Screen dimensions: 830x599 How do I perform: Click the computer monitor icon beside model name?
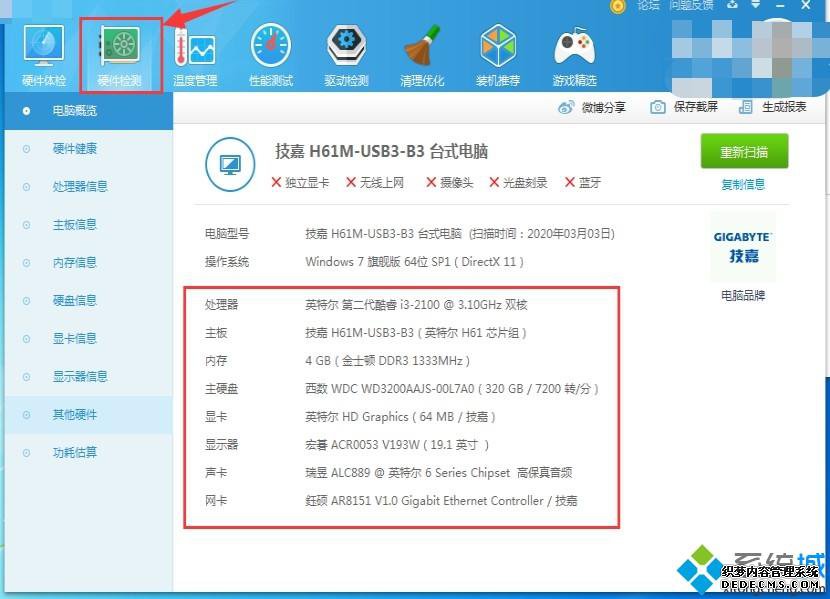230,165
